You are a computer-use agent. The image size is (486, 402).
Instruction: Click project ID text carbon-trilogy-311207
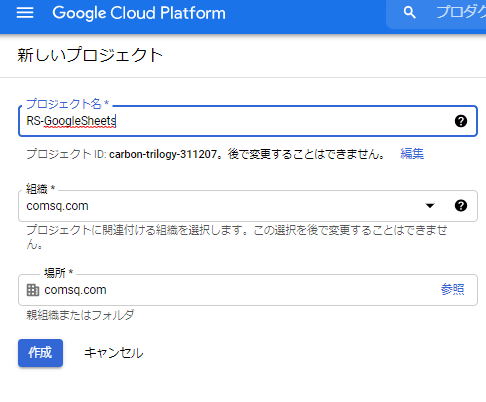click(x=163, y=154)
